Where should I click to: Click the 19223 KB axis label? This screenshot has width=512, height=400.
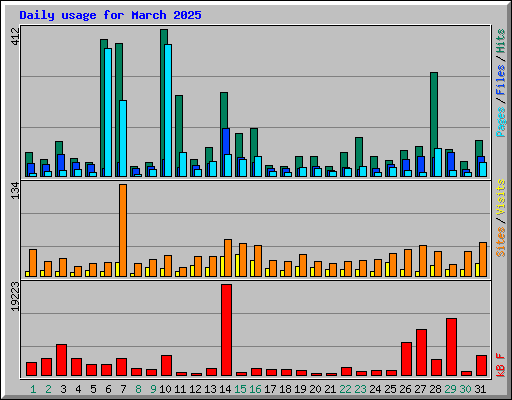(x=15, y=297)
